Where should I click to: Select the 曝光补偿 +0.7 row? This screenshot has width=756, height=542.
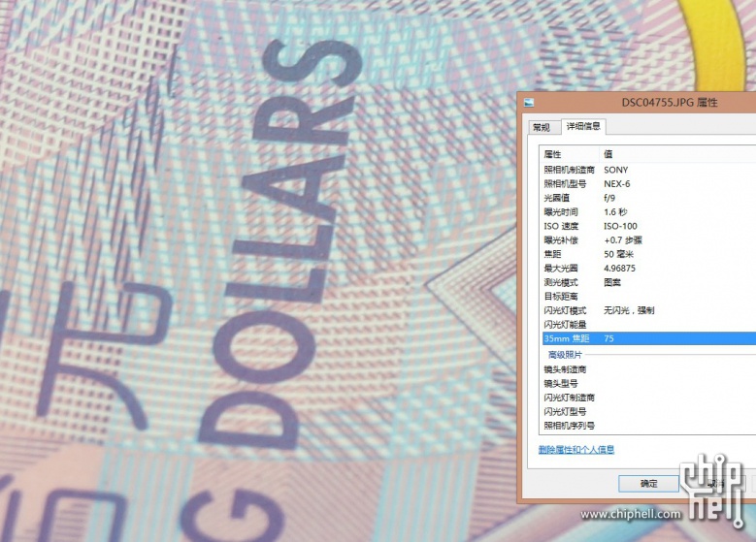pos(649,239)
